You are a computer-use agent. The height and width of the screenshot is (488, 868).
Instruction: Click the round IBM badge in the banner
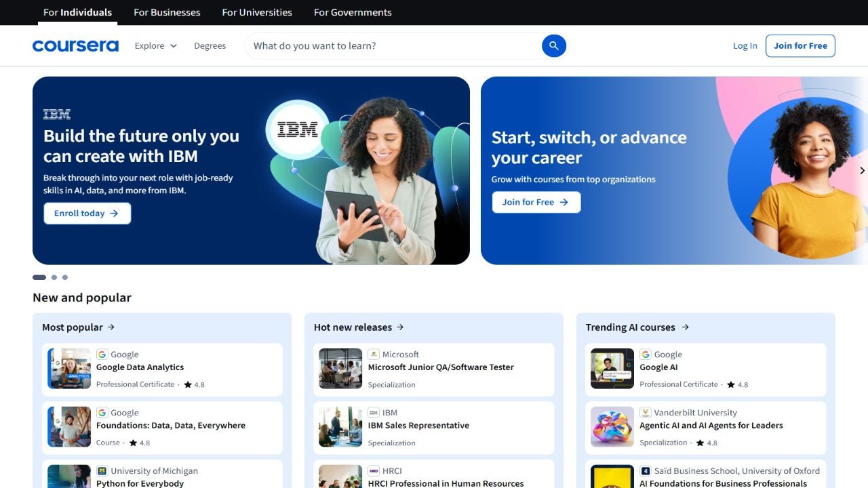pyautogui.click(x=298, y=129)
